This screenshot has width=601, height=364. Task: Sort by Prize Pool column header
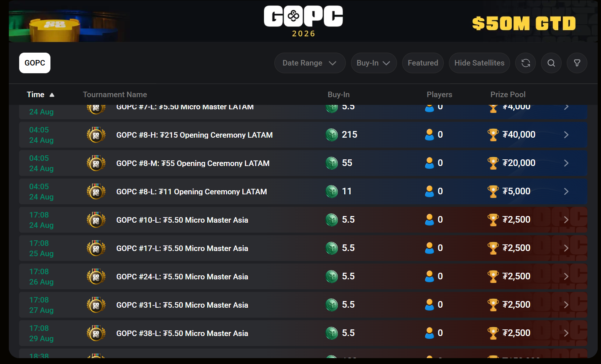508,95
